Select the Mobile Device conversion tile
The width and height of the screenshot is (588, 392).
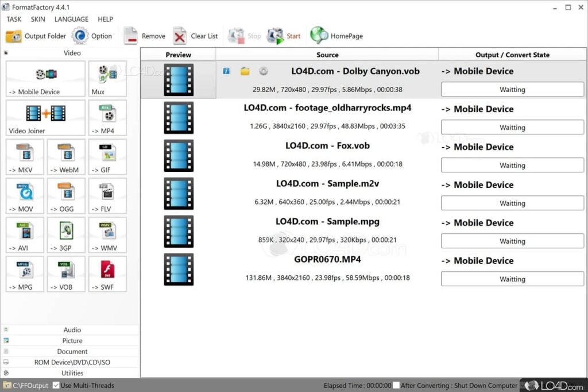[45, 79]
